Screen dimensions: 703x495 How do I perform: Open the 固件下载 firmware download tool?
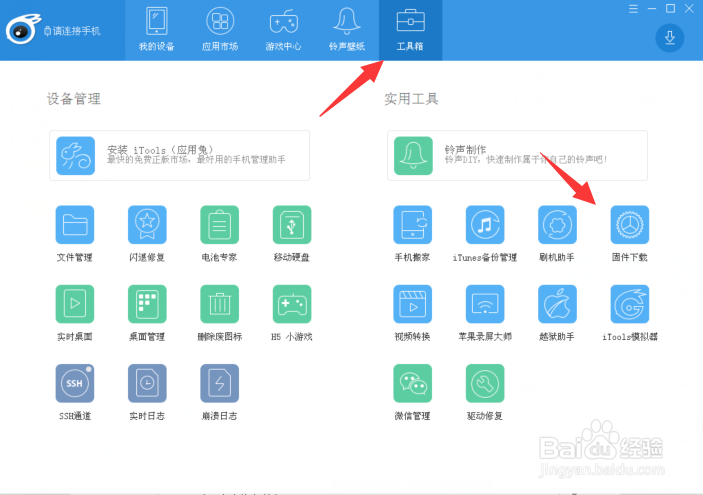pyautogui.click(x=630, y=225)
